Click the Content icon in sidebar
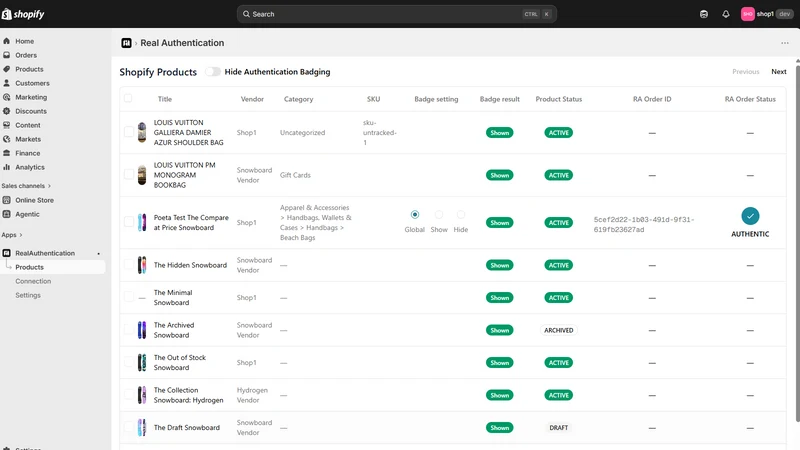 [x=7, y=125]
